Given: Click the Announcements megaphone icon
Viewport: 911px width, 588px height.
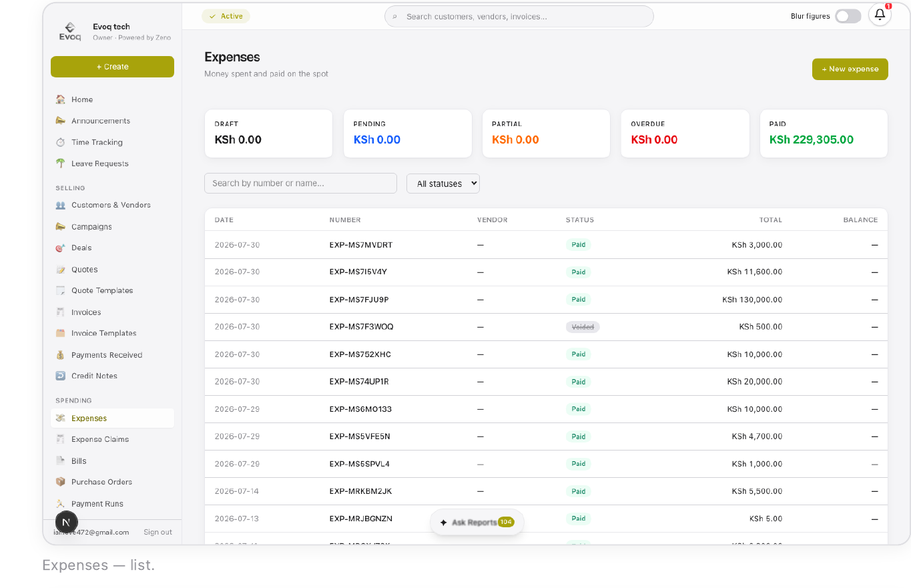Looking at the screenshot, I should pyautogui.click(x=61, y=121).
